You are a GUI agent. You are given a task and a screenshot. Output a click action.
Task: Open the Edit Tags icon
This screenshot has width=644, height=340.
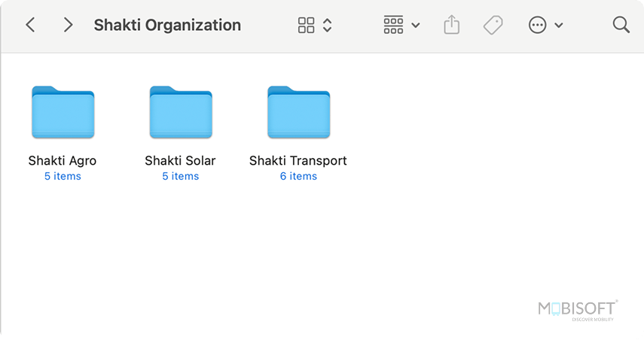coord(493,25)
